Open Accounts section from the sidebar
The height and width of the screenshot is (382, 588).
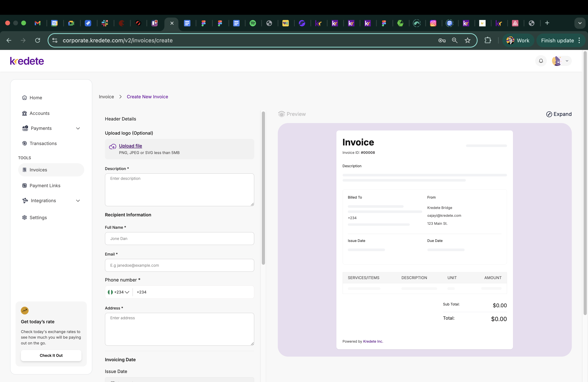[40, 113]
